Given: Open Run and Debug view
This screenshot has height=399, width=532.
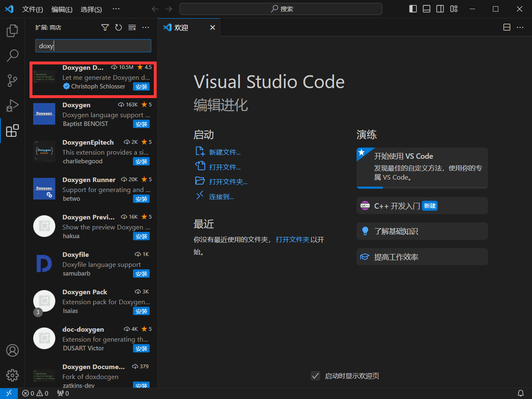Looking at the screenshot, I should (x=12, y=106).
